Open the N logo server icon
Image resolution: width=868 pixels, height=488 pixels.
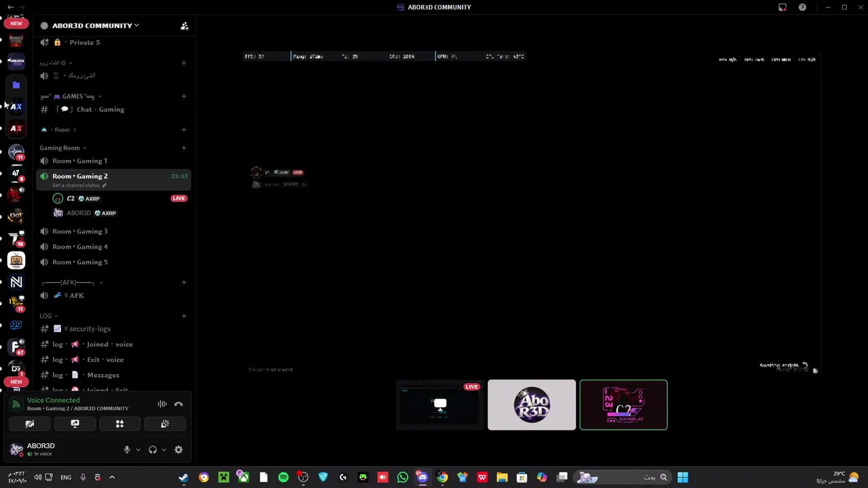[x=16, y=282]
